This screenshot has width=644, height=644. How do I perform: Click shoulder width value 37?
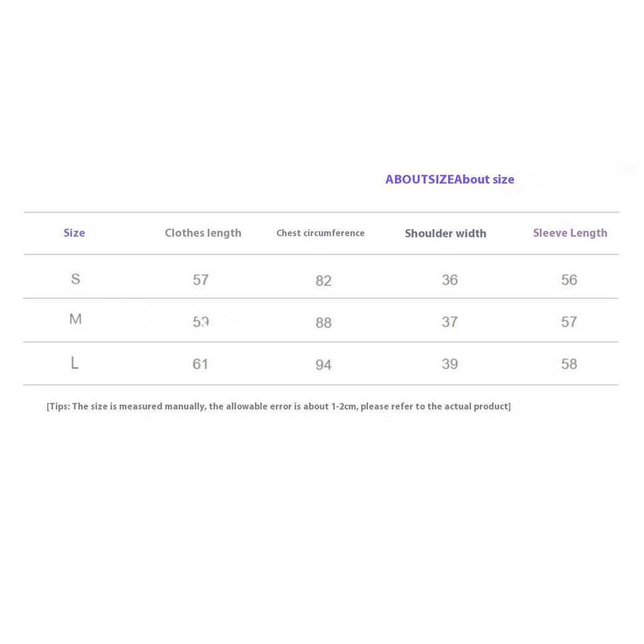click(449, 322)
